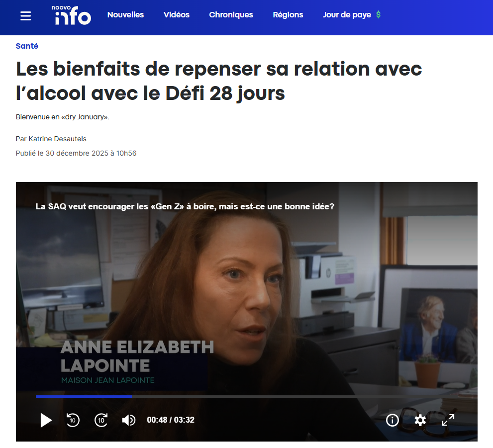Click the video title about SAQ
493x448 pixels.
point(185,206)
